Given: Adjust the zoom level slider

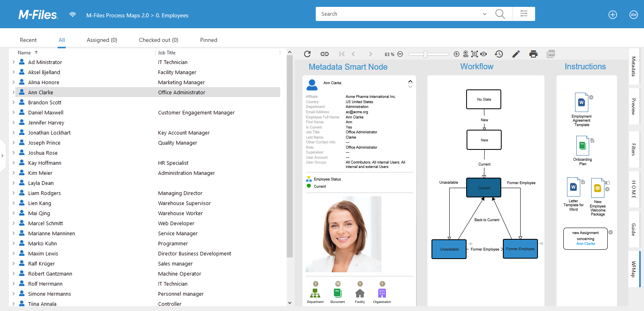Looking at the screenshot, I should click(425, 54).
